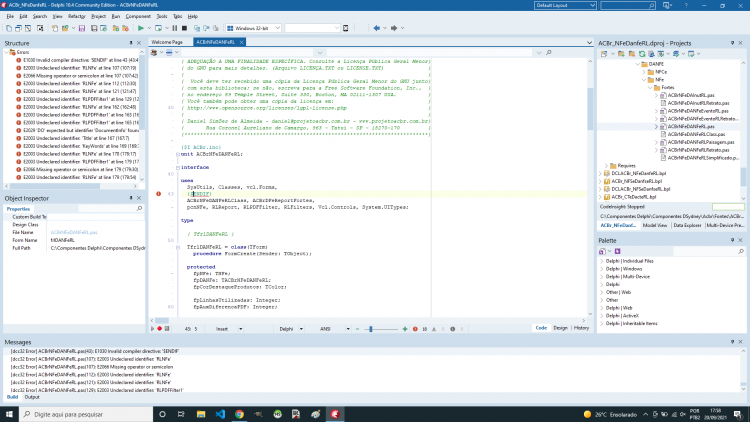This screenshot has height=422, width=750.
Task: Click the Forward navigation arrow
Action: pyautogui.click(x=394, y=28)
